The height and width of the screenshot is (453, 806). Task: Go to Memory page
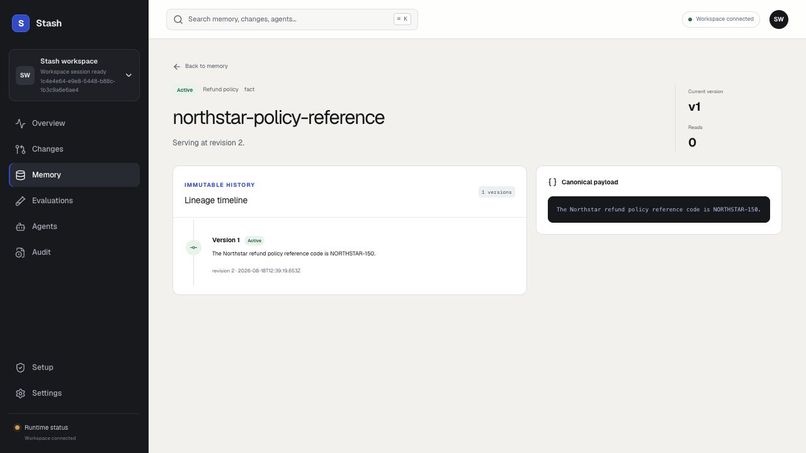[x=74, y=175]
